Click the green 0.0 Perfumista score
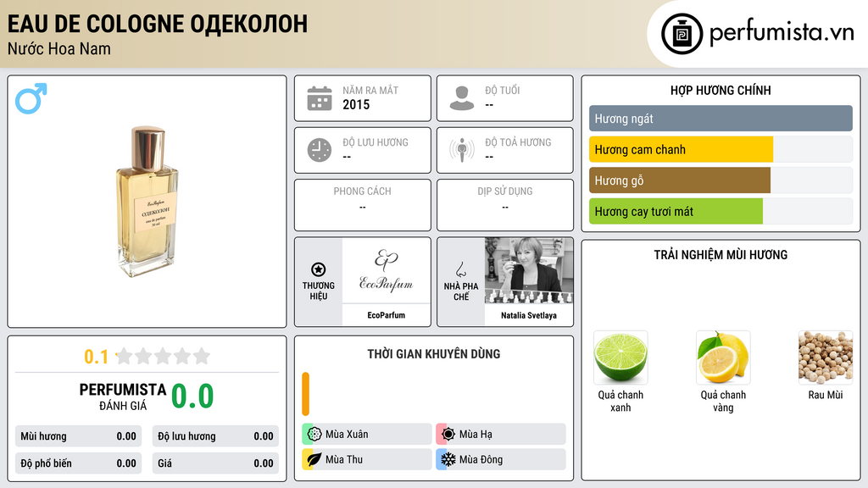Viewport: 868px width, 488px height. click(192, 396)
